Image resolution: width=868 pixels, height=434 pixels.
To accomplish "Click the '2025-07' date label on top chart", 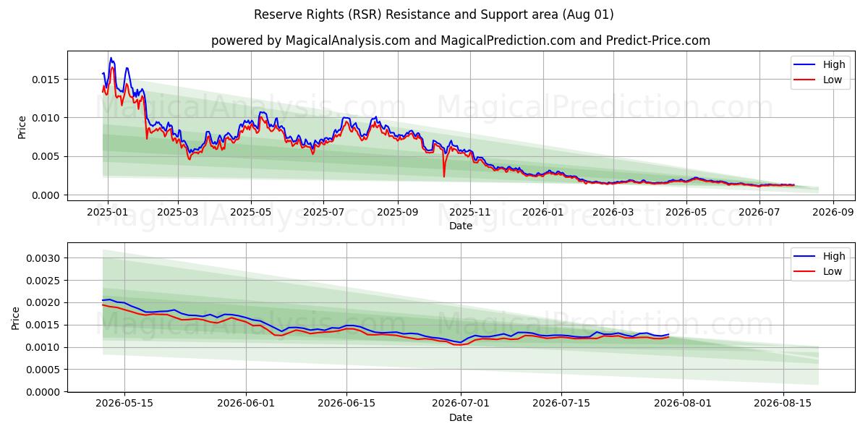I will [x=323, y=212].
